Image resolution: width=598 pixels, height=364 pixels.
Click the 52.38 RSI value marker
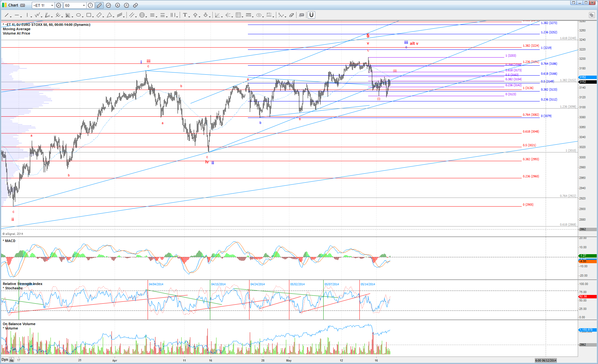(x=587, y=296)
